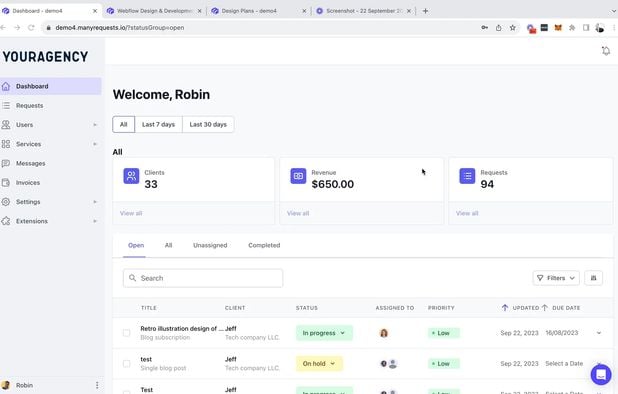Open the MetaMask fox extension icon
Screen dimensions: 618x394
tap(558, 28)
